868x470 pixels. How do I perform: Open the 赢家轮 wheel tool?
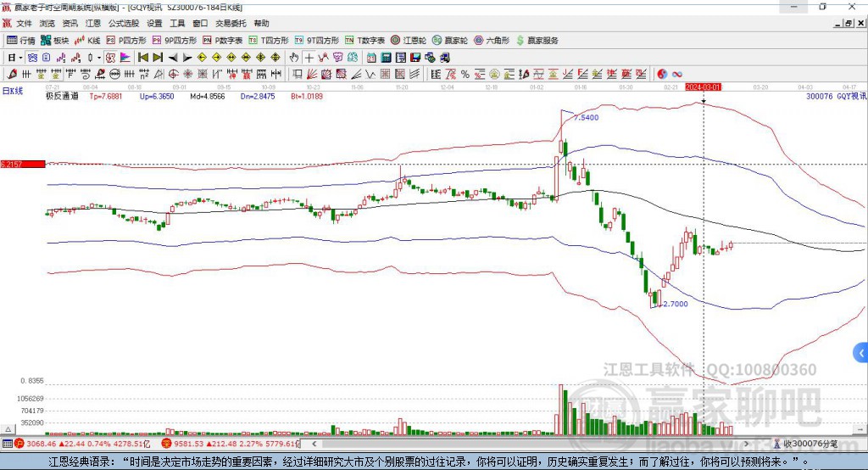(450, 41)
